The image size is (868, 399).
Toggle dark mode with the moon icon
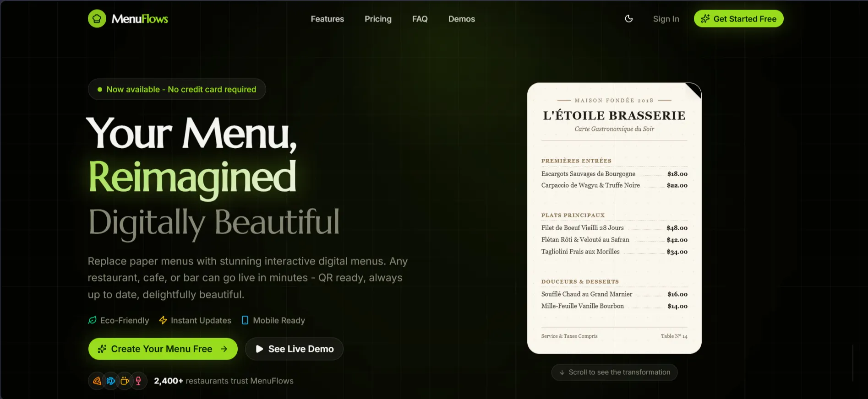coord(629,19)
